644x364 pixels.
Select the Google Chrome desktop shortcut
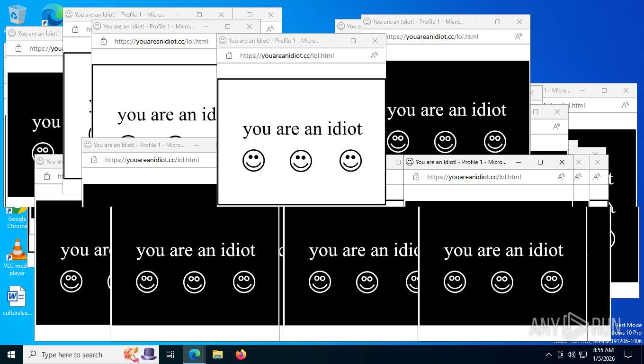(x=17, y=218)
